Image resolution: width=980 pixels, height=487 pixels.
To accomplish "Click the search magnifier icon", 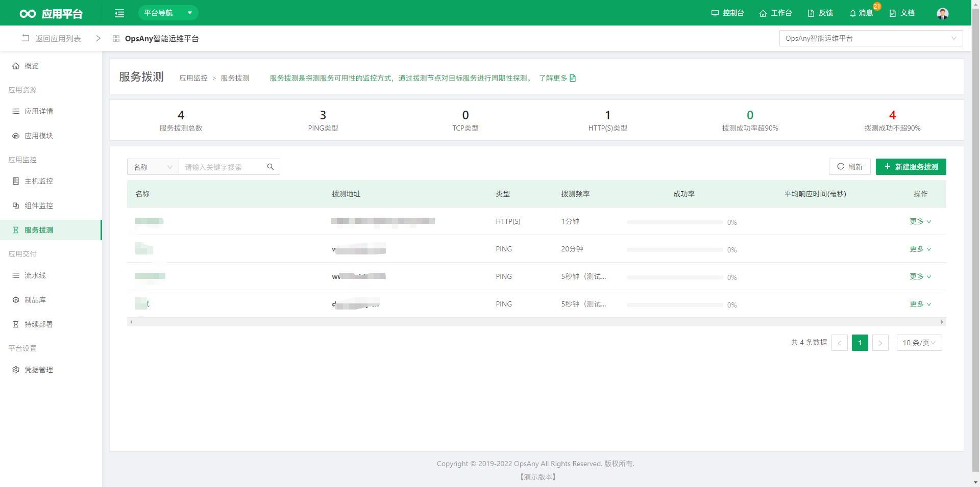I will 271,167.
